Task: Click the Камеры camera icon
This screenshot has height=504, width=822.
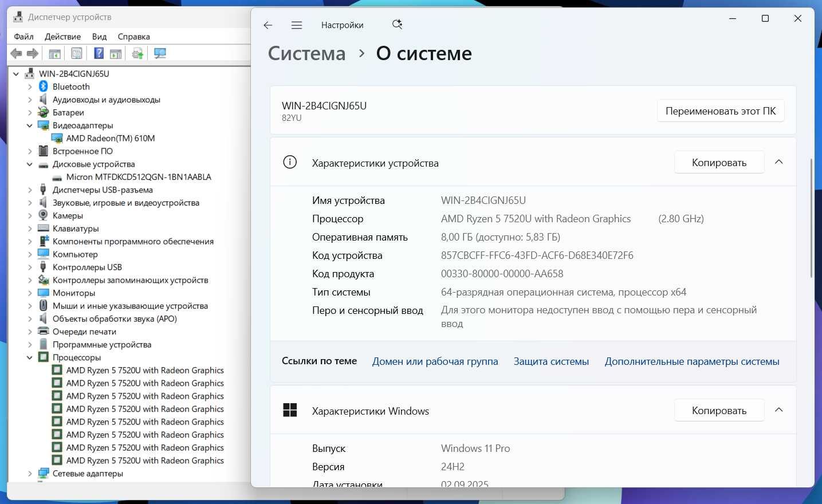Action: (43, 215)
